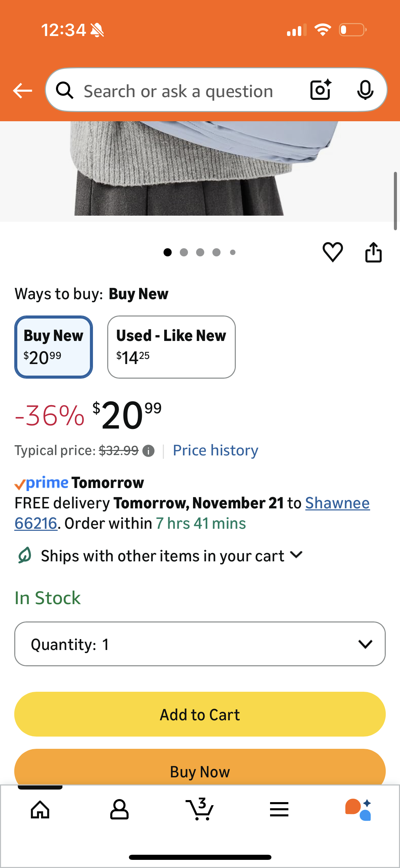Open the Rufus AI assistant icon
The image size is (400, 868).
[358, 810]
